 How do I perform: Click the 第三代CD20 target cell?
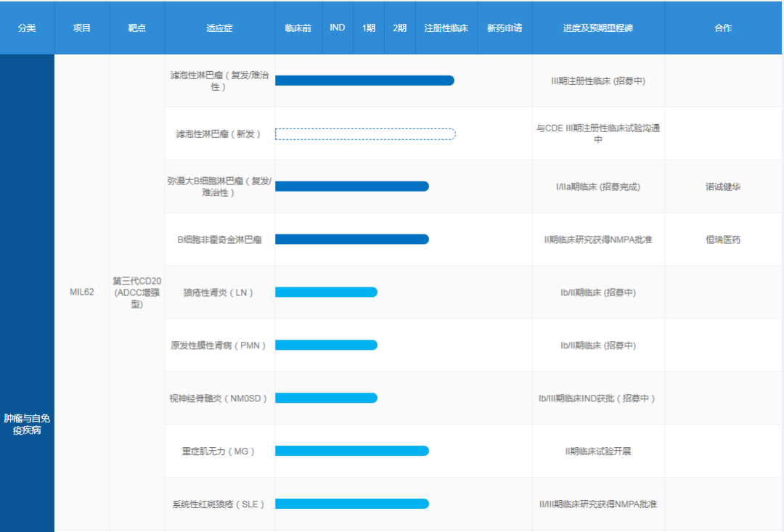click(136, 292)
